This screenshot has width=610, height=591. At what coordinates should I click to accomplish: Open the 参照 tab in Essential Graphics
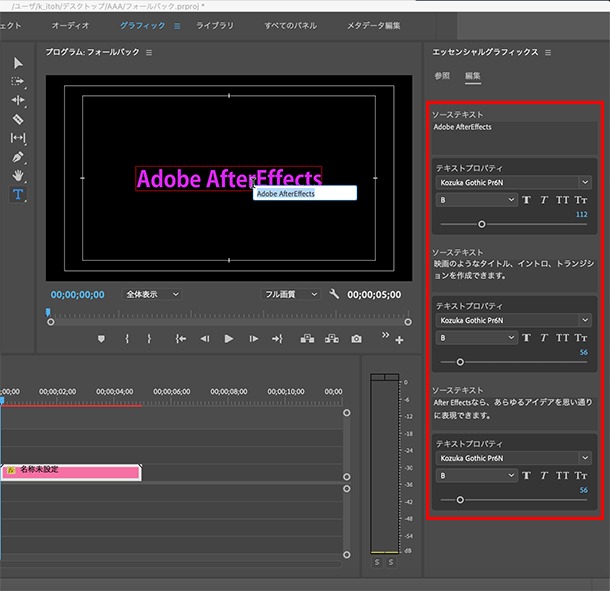(442, 76)
